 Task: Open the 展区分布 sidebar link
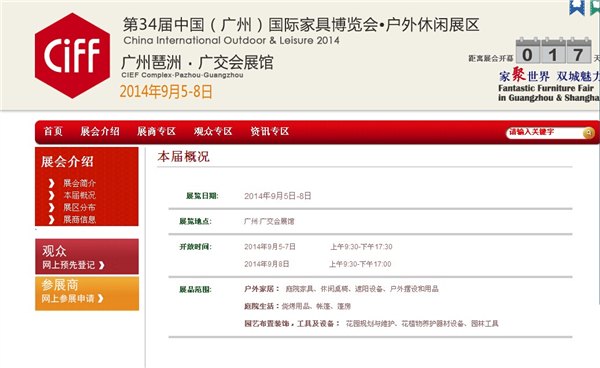coord(80,207)
